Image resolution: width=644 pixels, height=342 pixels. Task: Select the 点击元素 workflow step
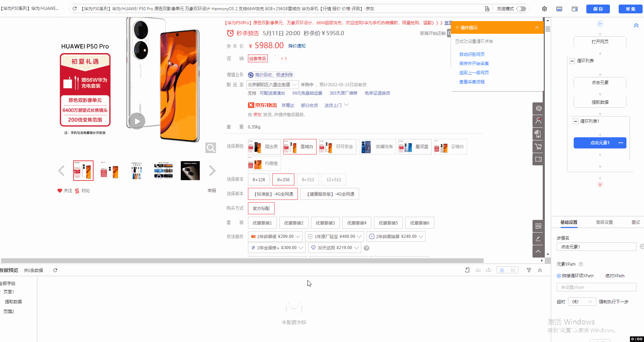coord(600,82)
